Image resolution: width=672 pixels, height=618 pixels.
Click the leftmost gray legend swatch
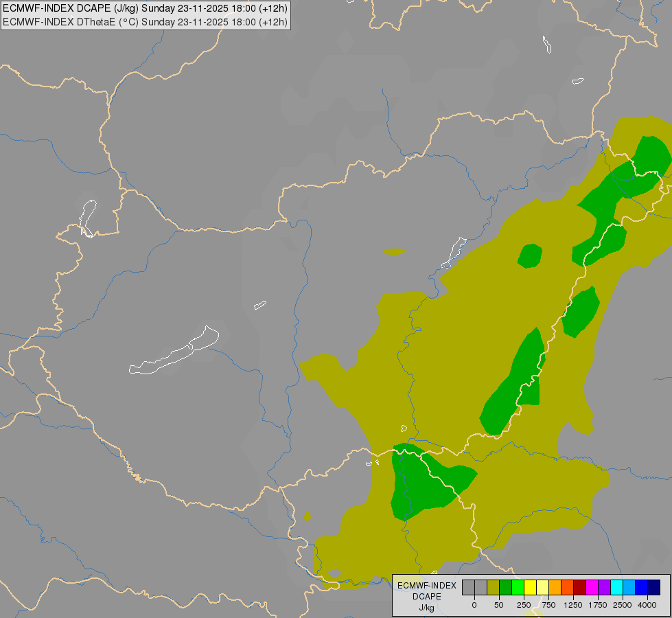coord(468,587)
